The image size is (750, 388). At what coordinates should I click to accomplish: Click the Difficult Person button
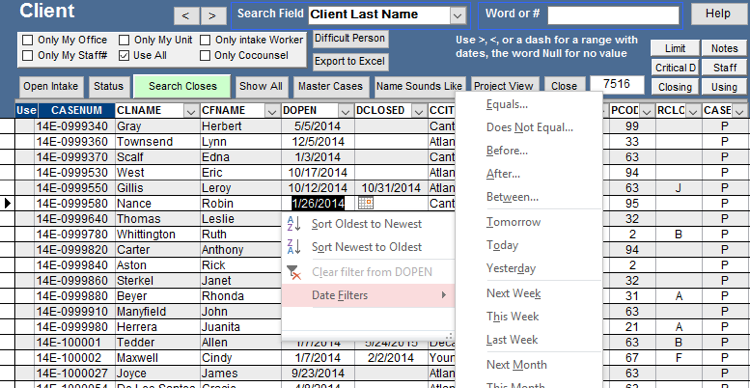351,39
